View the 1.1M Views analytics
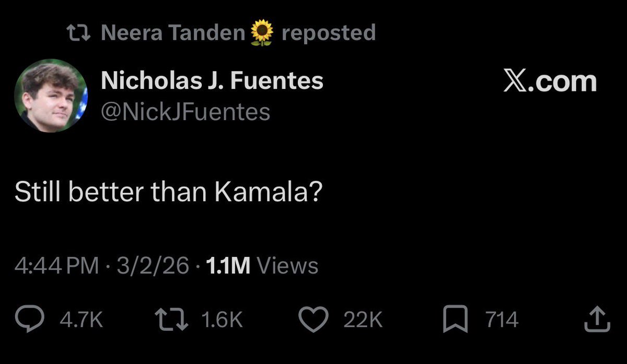627x364 pixels. coord(262,266)
